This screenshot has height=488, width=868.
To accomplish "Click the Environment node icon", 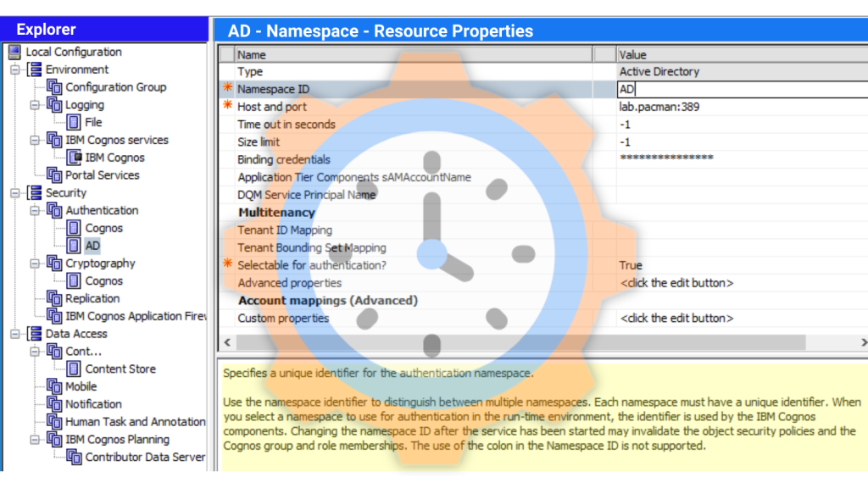I will point(35,69).
